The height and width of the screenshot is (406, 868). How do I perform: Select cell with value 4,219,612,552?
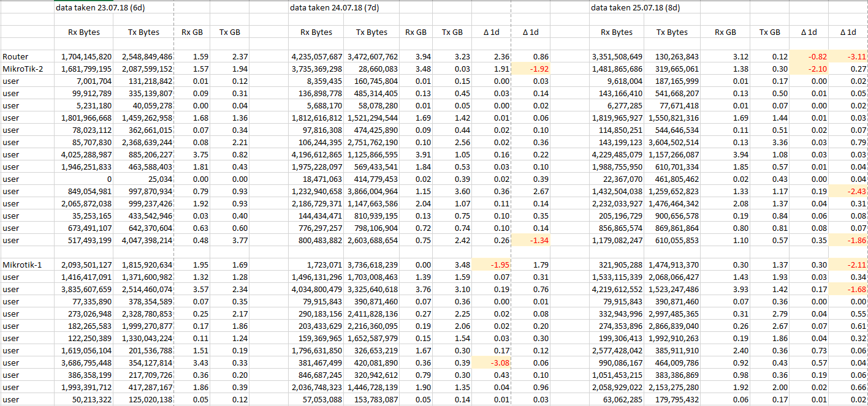pos(617,289)
